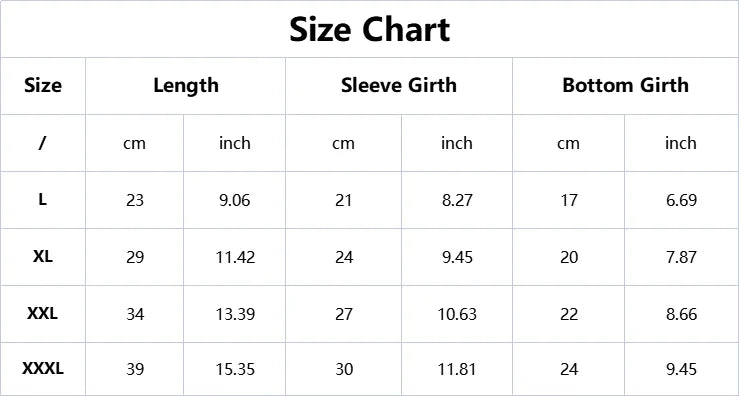Screen dimensions: 739x396
Task: Click the 13.39 inch length cell
Action: click(x=235, y=314)
